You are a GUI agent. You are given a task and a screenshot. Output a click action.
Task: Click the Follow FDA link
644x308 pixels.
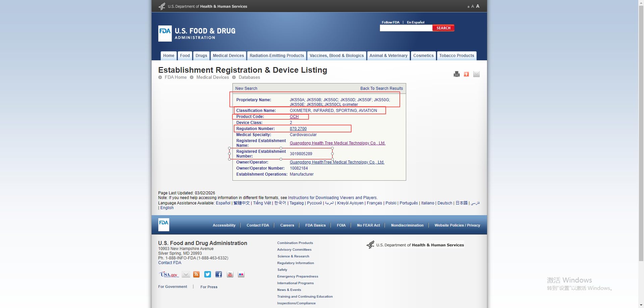click(x=390, y=22)
